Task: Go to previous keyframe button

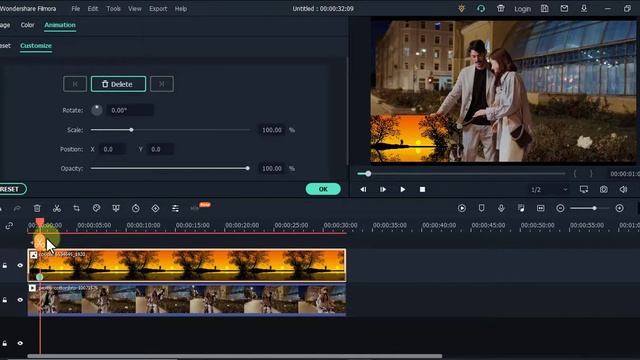Action: pyautogui.click(x=75, y=84)
